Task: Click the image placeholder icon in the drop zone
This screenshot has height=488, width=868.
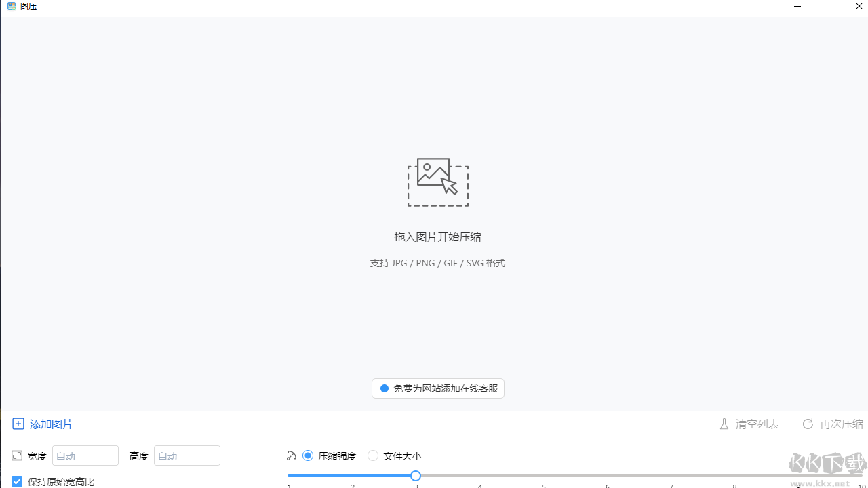Action: pyautogui.click(x=437, y=181)
